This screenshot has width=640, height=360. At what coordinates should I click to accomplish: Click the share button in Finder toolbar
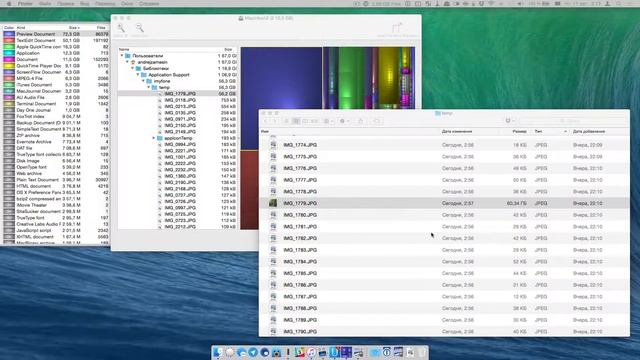pyautogui.click(x=360, y=121)
